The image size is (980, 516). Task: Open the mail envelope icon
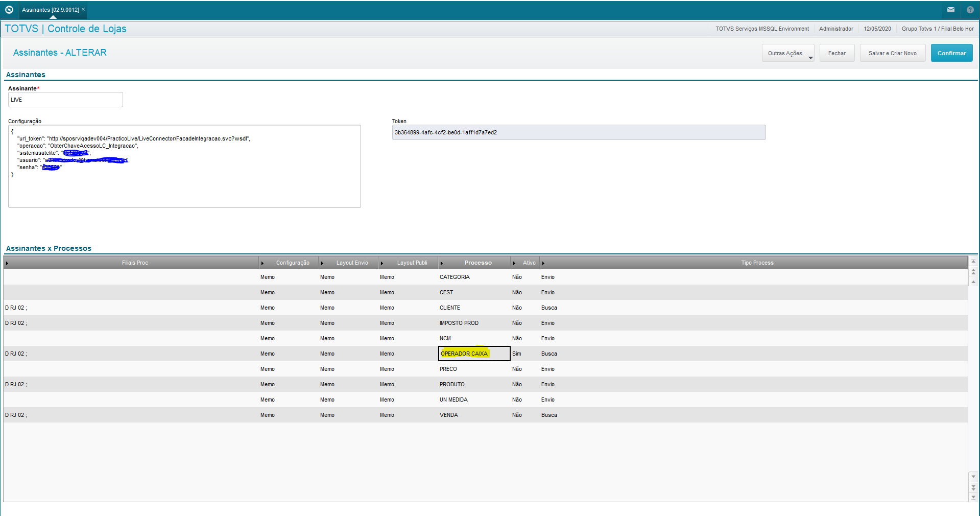(950, 10)
